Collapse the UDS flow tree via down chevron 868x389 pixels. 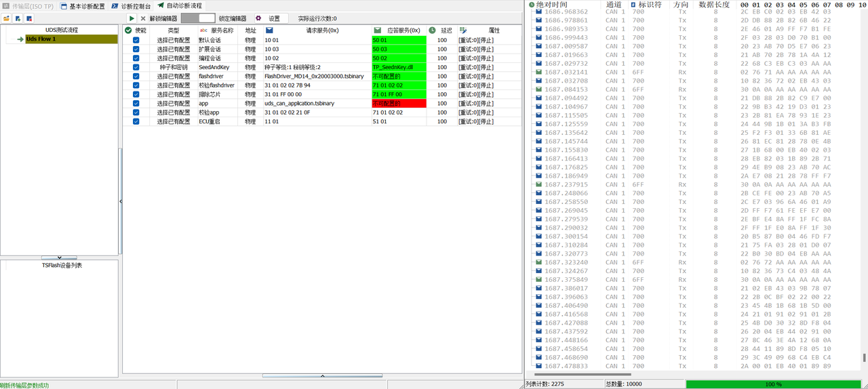pyautogui.click(x=59, y=258)
